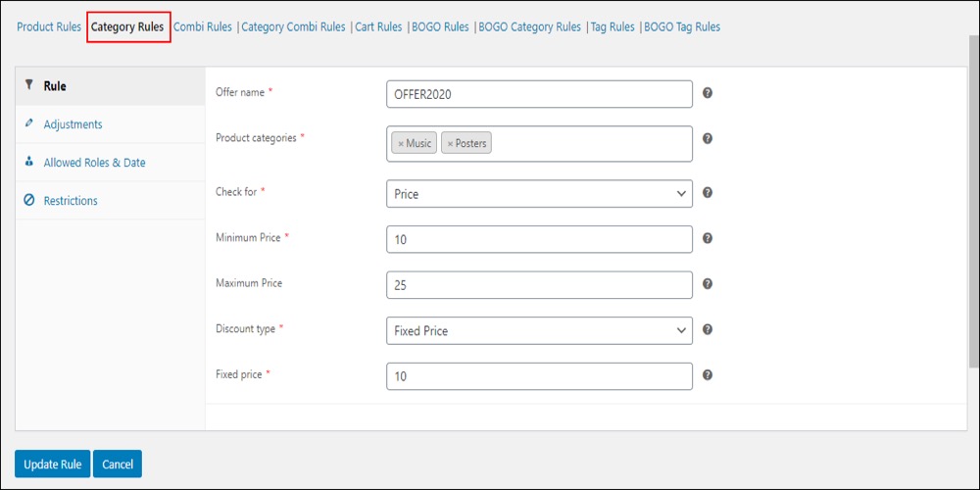Click the prohibited icon next to Restrictions
This screenshot has height=490, width=980.
tap(28, 201)
